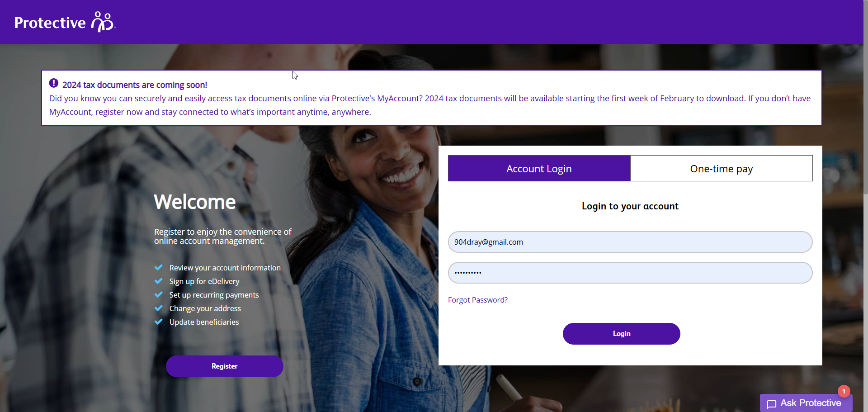Click the red chat notification badge
The height and width of the screenshot is (412, 868).
point(844,391)
